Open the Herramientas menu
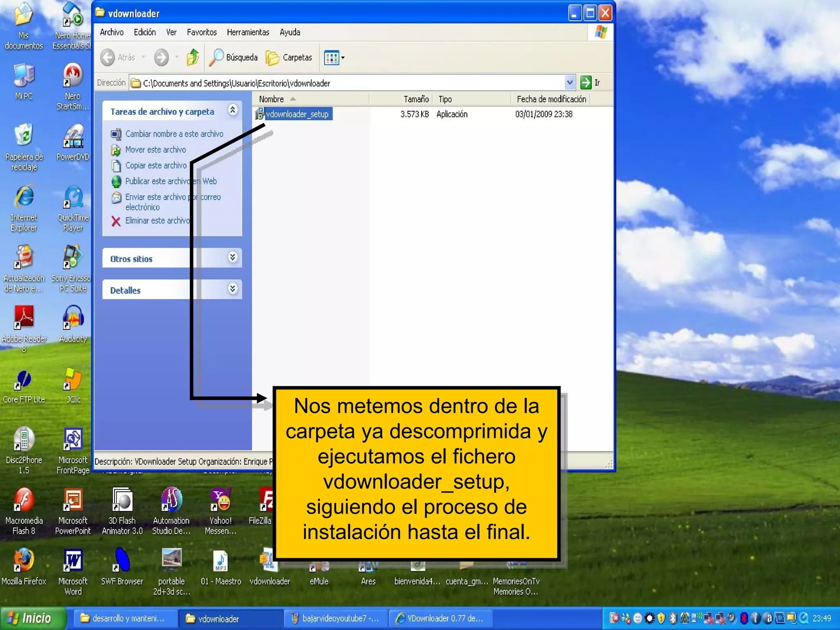Screen dimensions: 840x630 tap(248, 32)
